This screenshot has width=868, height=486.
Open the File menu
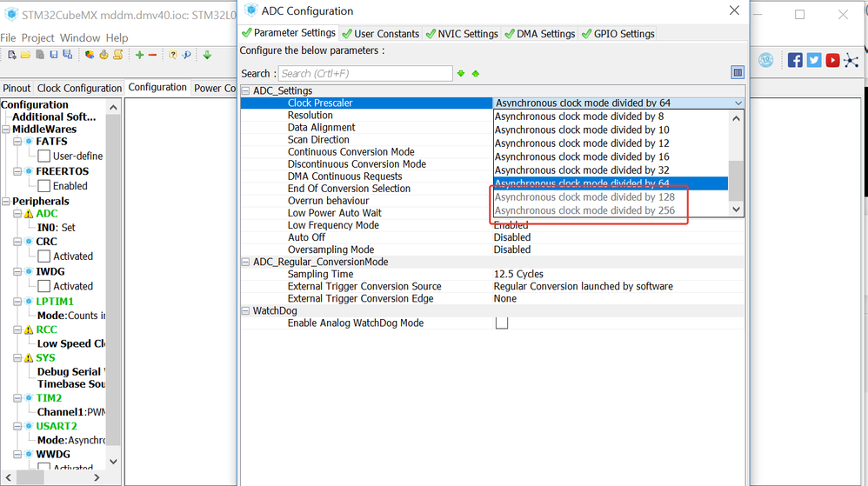click(x=8, y=37)
